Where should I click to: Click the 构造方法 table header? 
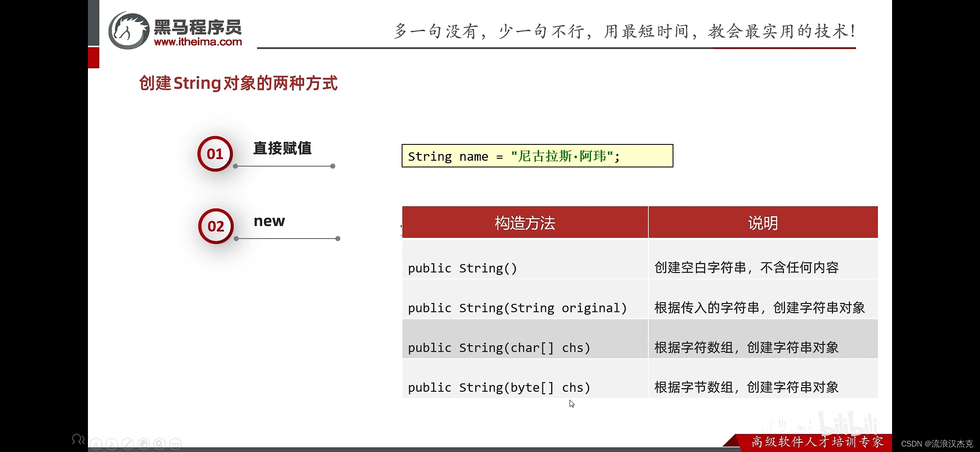click(525, 223)
